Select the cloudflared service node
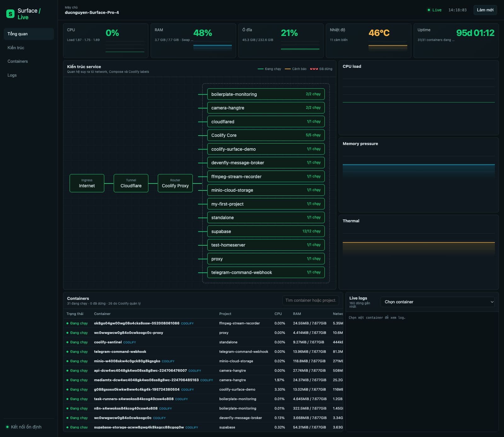This screenshot has width=504, height=437. pos(266,122)
